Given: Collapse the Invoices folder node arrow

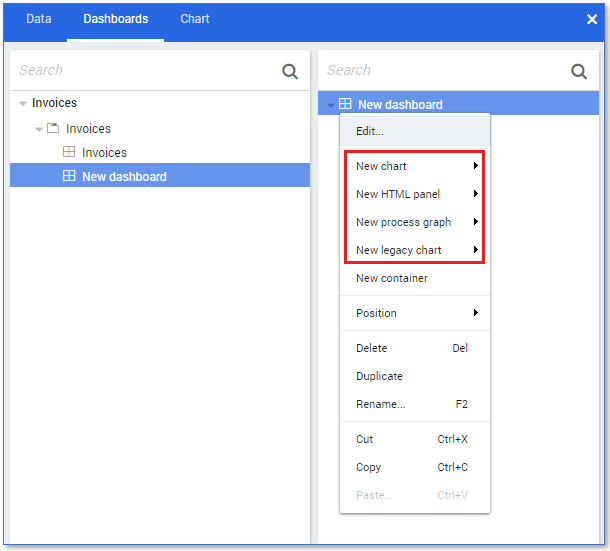Looking at the screenshot, I should (39, 129).
